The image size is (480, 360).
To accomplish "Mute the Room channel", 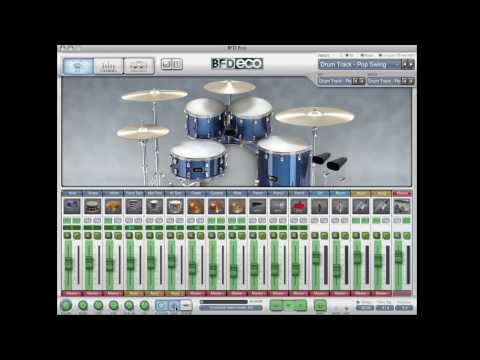I will (x=336, y=235).
